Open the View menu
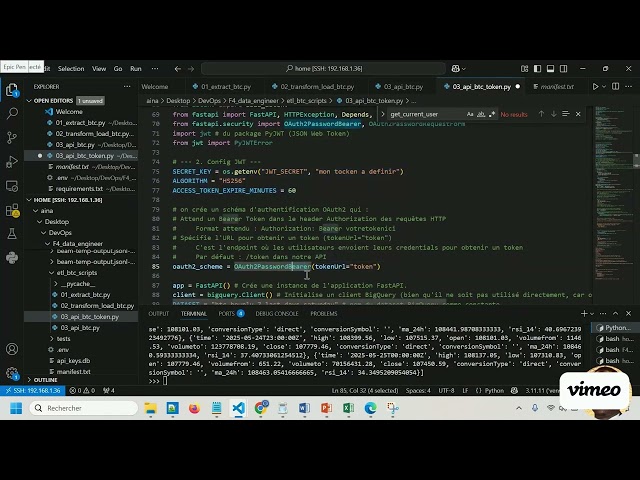The image size is (640, 480). [x=99, y=69]
